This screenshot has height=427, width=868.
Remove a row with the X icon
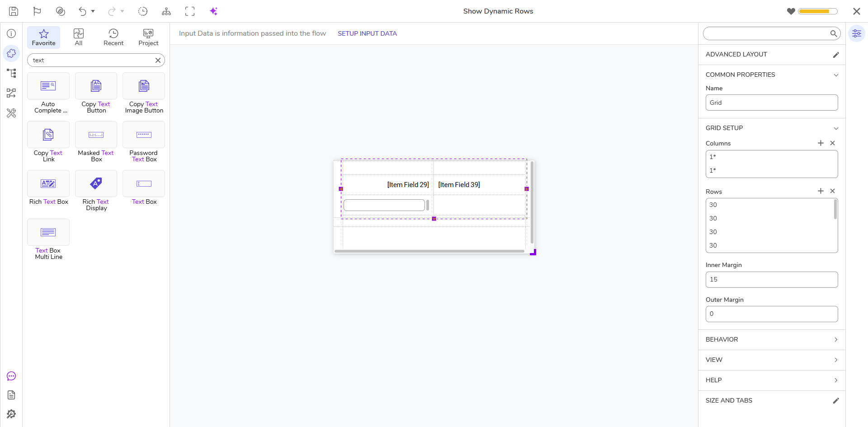[x=832, y=191]
